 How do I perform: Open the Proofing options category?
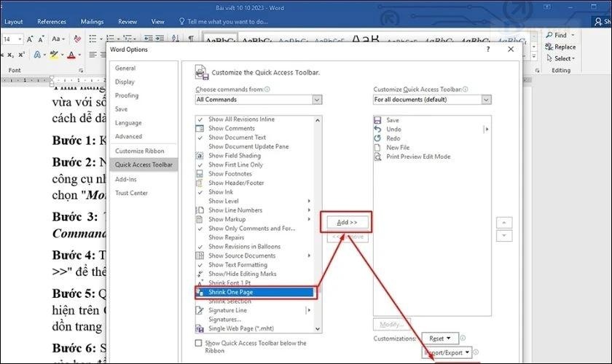[x=126, y=95]
